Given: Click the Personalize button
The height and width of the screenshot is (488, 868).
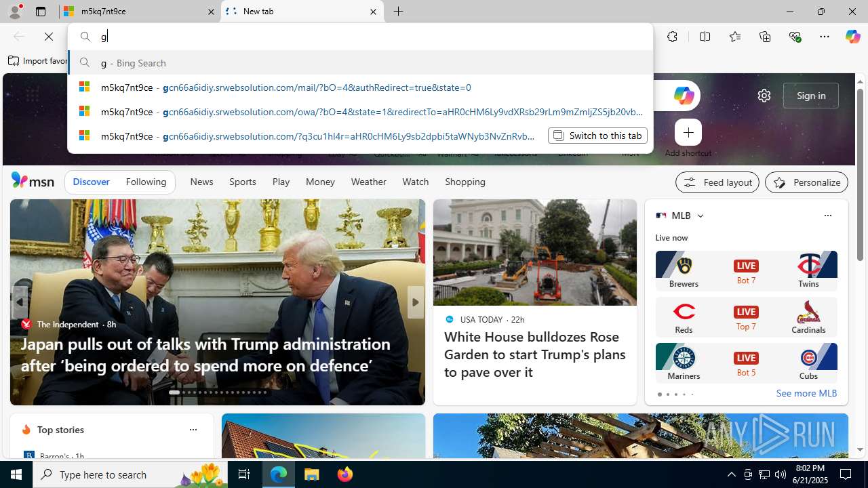Looking at the screenshot, I should click(x=807, y=182).
